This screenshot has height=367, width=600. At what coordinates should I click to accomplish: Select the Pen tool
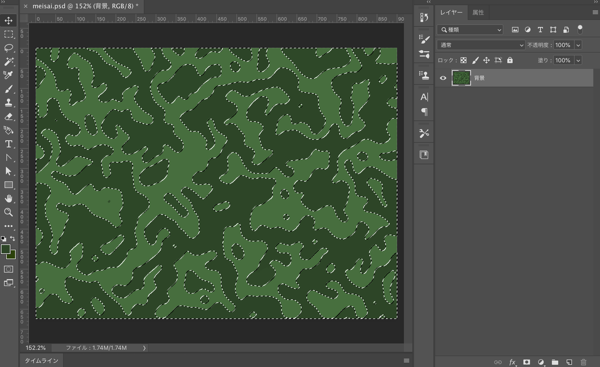(8, 157)
